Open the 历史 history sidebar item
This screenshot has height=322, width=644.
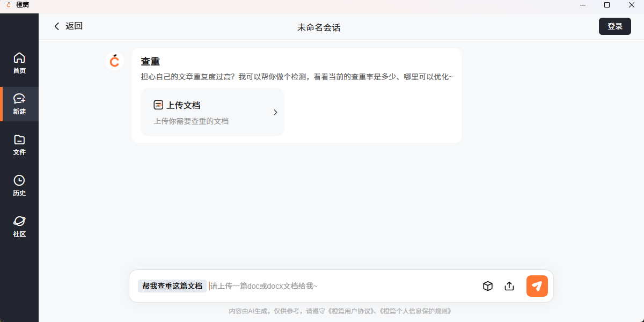(x=19, y=186)
